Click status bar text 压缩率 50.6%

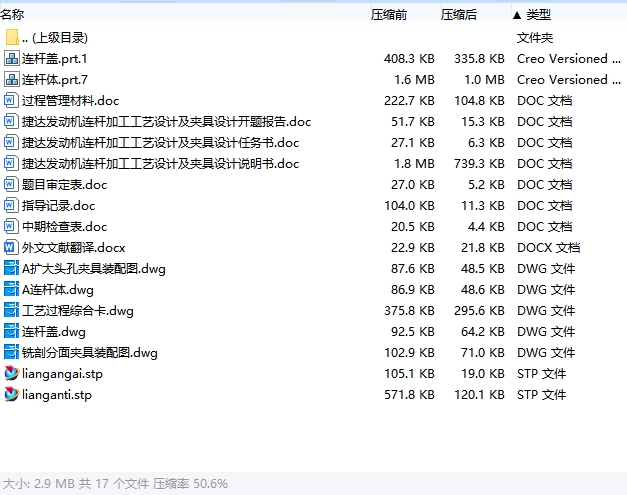coord(190,484)
